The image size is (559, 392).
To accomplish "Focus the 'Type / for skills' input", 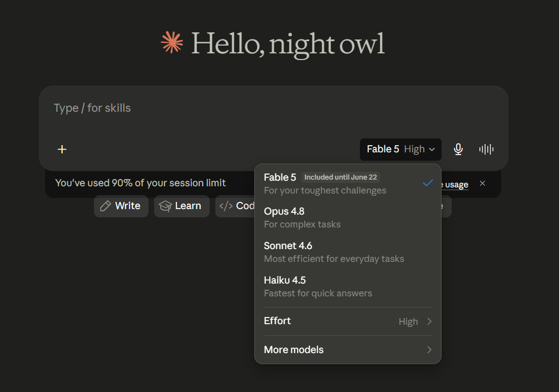I will [x=274, y=108].
